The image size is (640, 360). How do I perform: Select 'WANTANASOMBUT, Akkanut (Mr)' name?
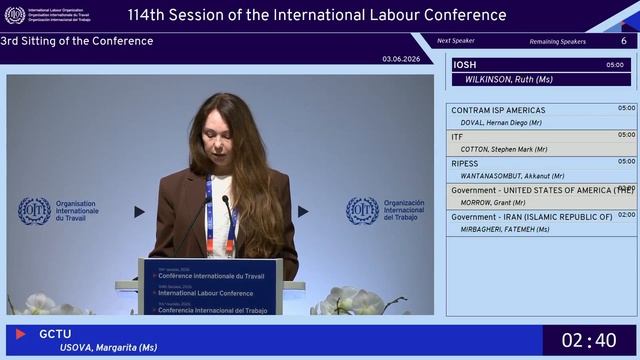(512, 176)
